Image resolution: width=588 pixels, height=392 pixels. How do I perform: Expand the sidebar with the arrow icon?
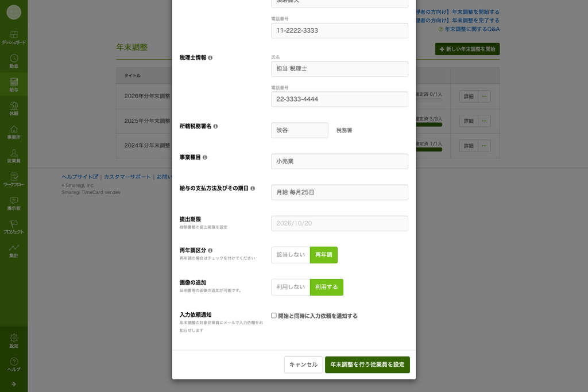[14, 384]
